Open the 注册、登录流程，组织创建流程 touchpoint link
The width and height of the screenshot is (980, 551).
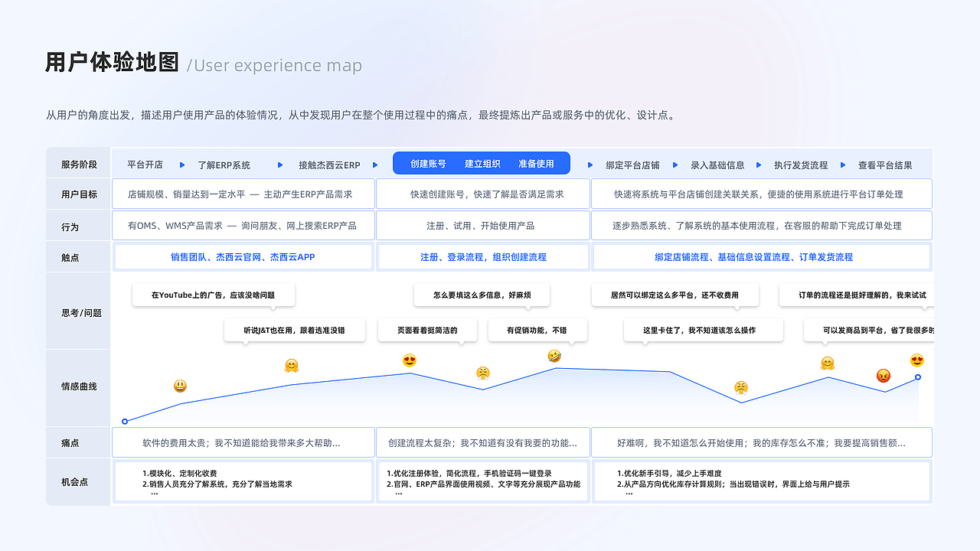pyautogui.click(x=482, y=256)
